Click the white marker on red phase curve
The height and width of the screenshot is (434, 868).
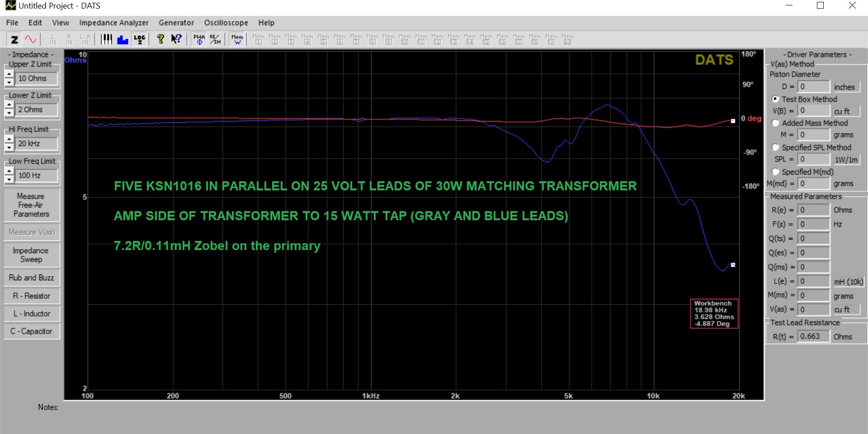[x=733, y=121]
